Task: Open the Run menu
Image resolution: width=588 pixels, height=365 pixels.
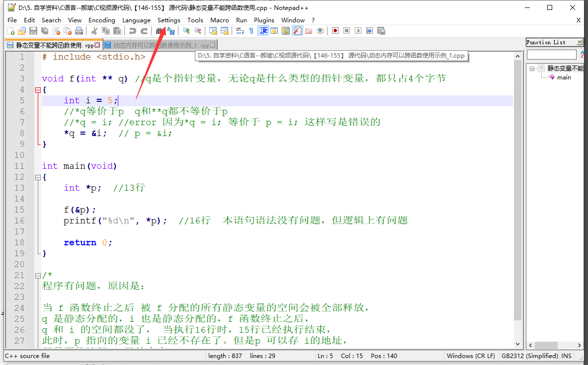Action: click(x=242, y=20)
